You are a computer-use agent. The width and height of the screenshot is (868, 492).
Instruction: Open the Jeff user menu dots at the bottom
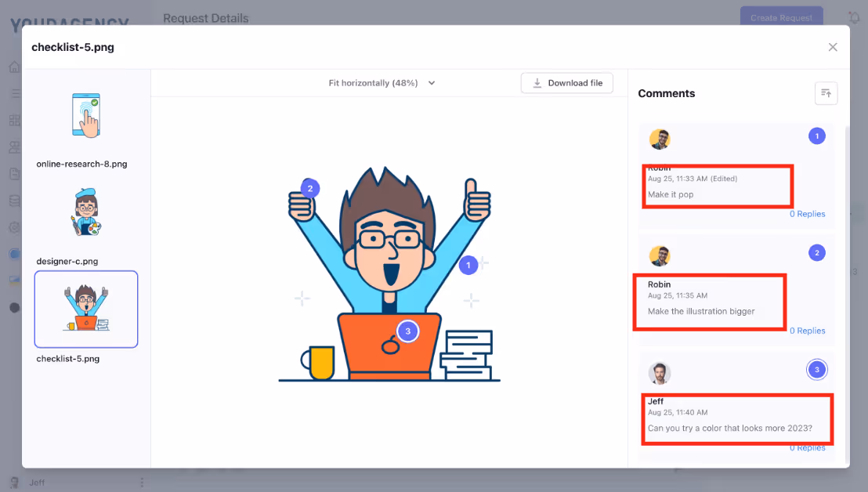click(142, 483)
